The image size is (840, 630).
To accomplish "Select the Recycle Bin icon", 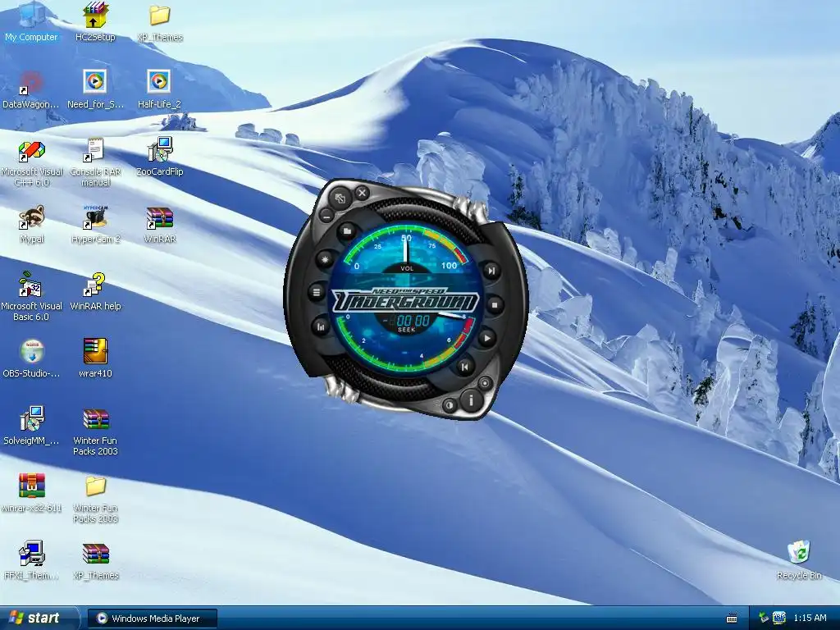I will coord(799,561).
